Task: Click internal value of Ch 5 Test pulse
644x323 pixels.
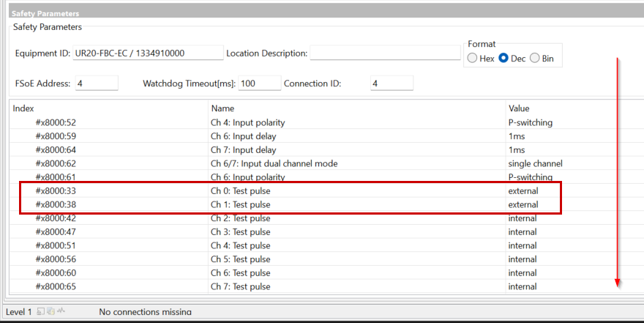Action: (523, 259)
